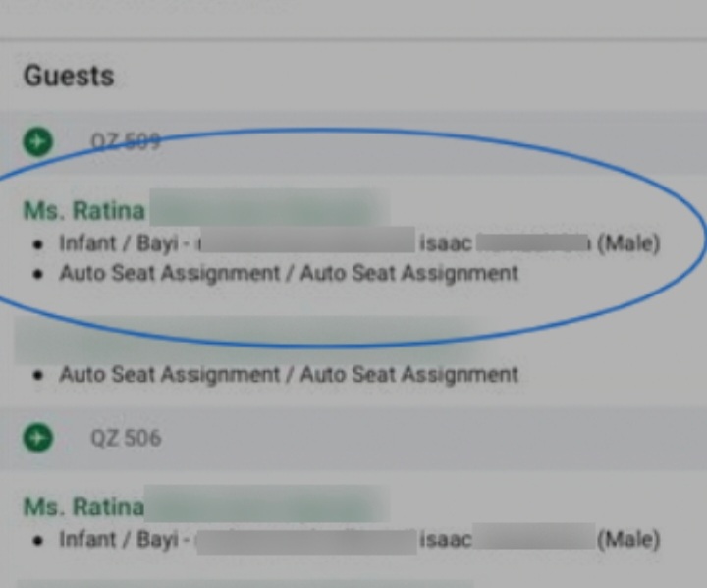Click Infant / Bayi text under QZ 506
The width and height of the screenshot is (707, 588).
[x=118, y=539]
